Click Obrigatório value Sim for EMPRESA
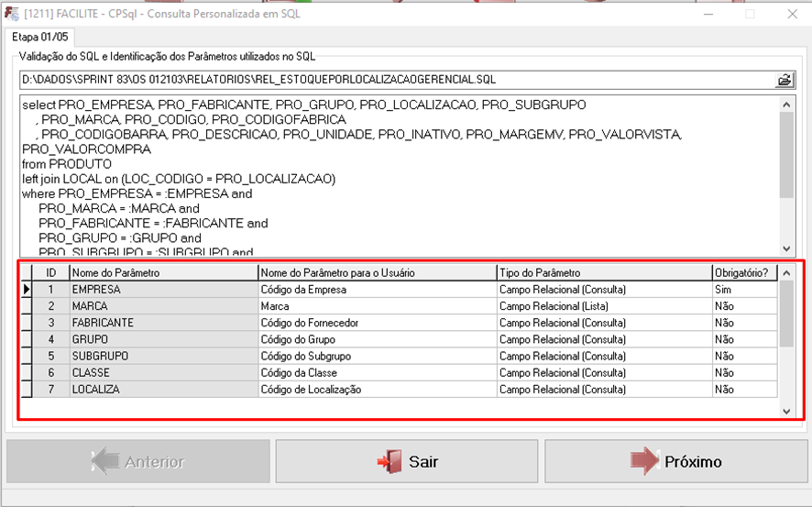Image resolution: width=812 pixels, height=507 pixels. (x=743, y=290)
